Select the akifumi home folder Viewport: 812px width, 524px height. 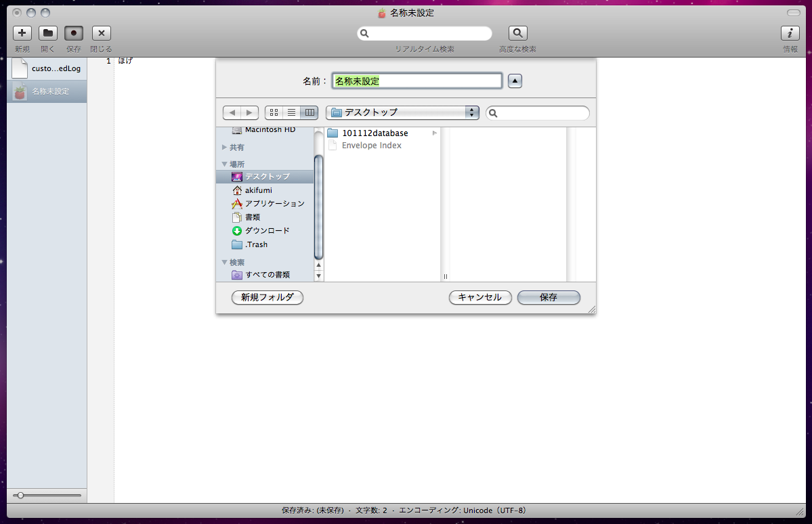(x=258, y=190)
